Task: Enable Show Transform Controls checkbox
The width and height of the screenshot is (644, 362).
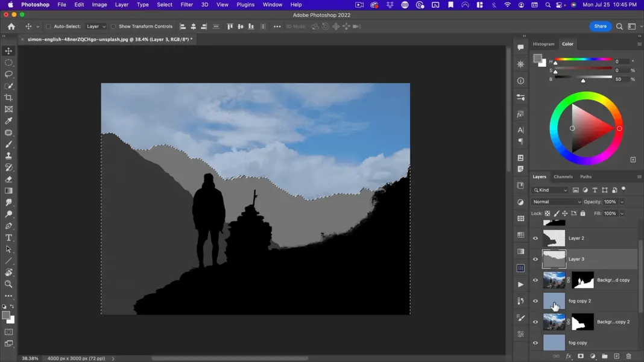Action: (113, 27)
